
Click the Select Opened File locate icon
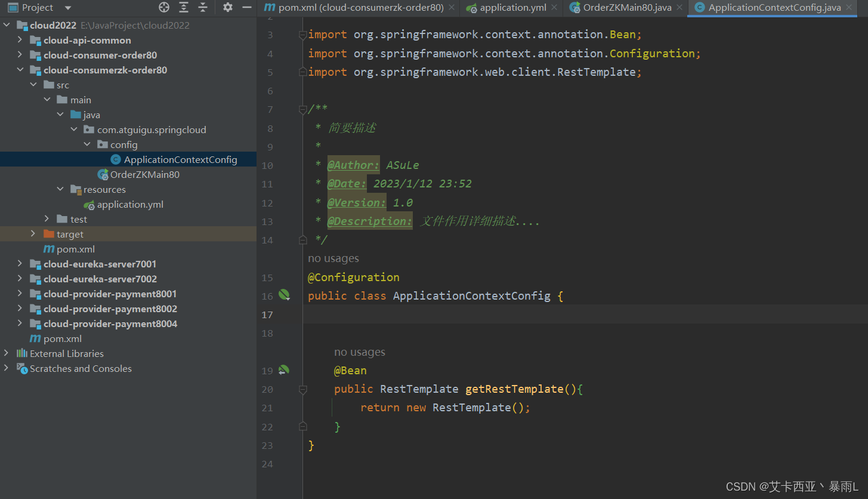click(x=164, y=7)
